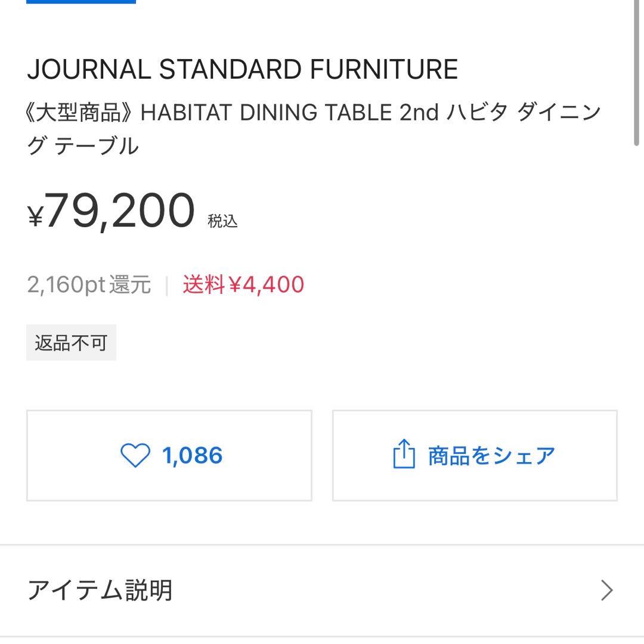Tap the 商品をシェア share button
The image size is (644, 644).
tap(474, 454)
